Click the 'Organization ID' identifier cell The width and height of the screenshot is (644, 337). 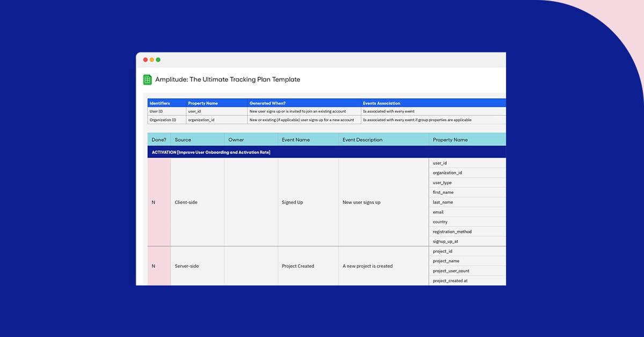[x=166, y=120]
